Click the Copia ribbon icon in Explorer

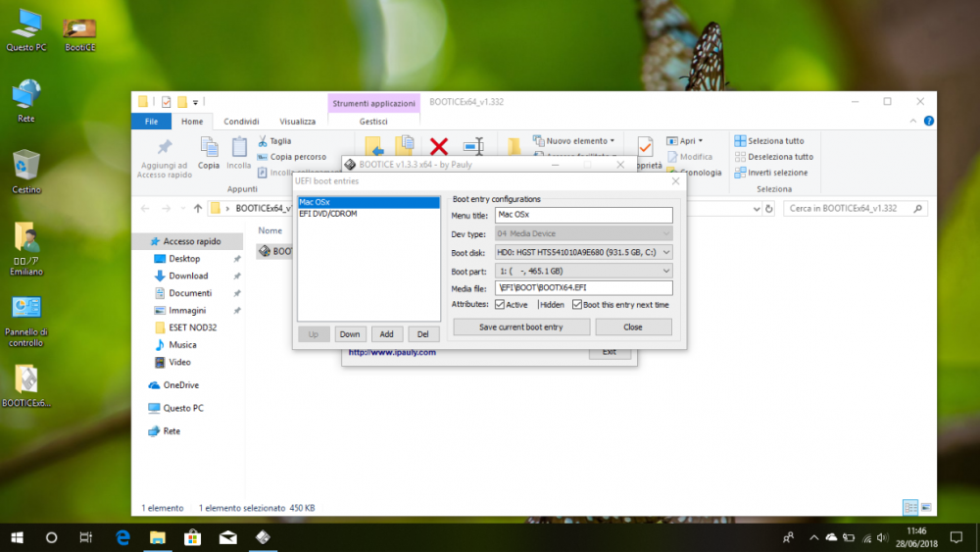209,153
